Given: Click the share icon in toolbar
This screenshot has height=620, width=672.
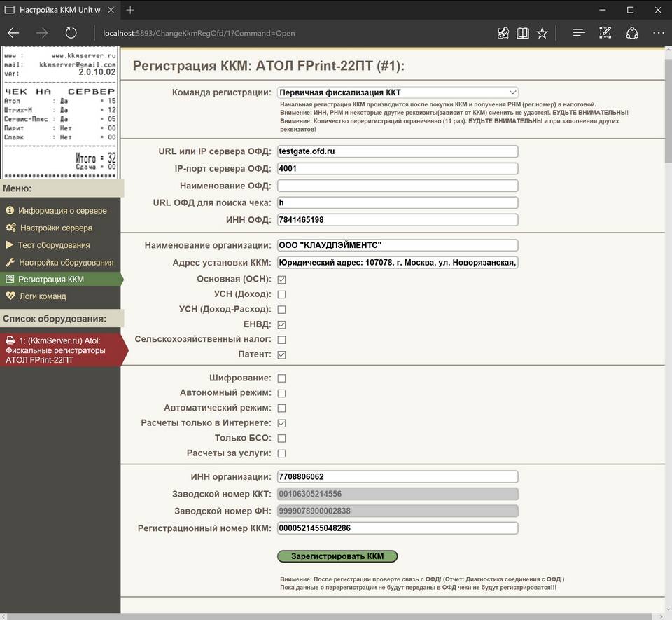Looking at the screenshot, I should click(632, 33).
